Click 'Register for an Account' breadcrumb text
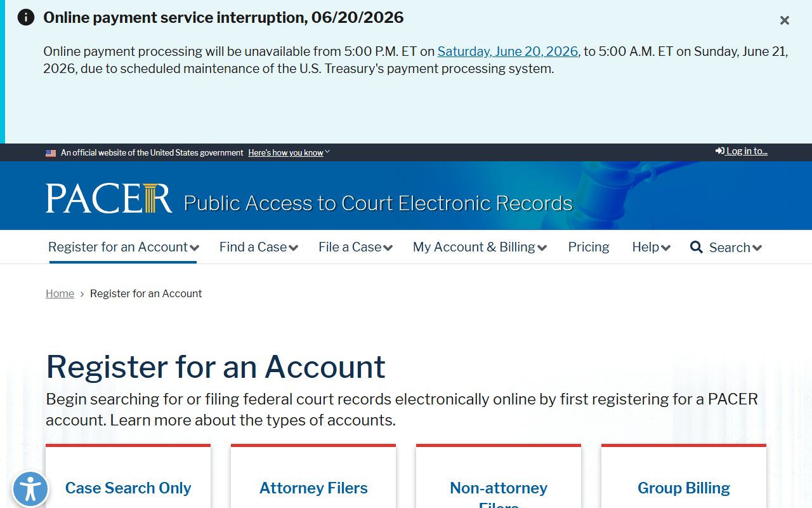This screenshot has width=812, height=508. pyautogui.click(x=146, y=293)
